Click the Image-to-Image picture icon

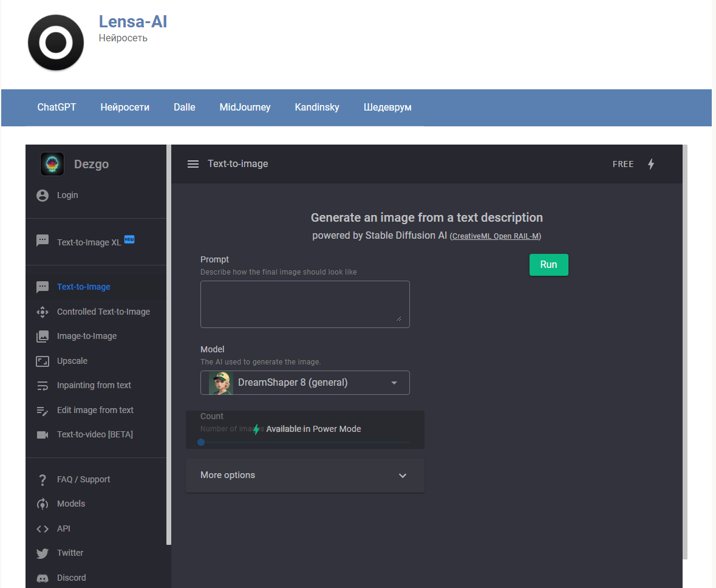(43, 337)
